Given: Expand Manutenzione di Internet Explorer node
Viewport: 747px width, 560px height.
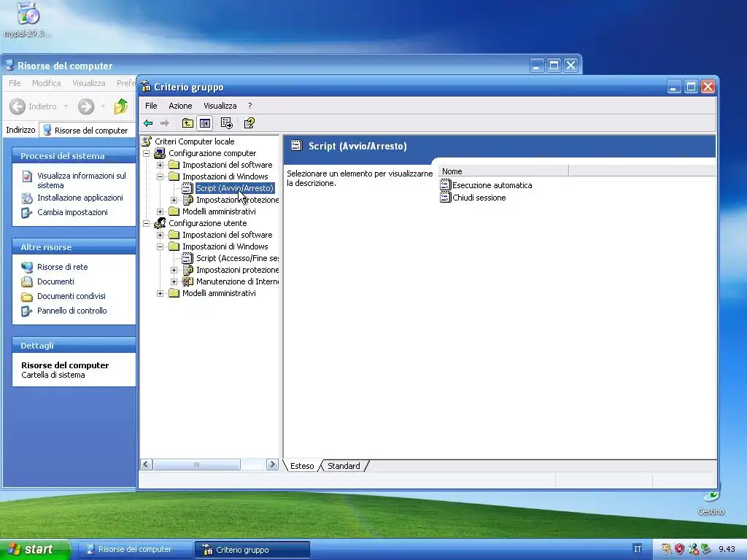Looking at the screenshot, I should pos(174,281).
